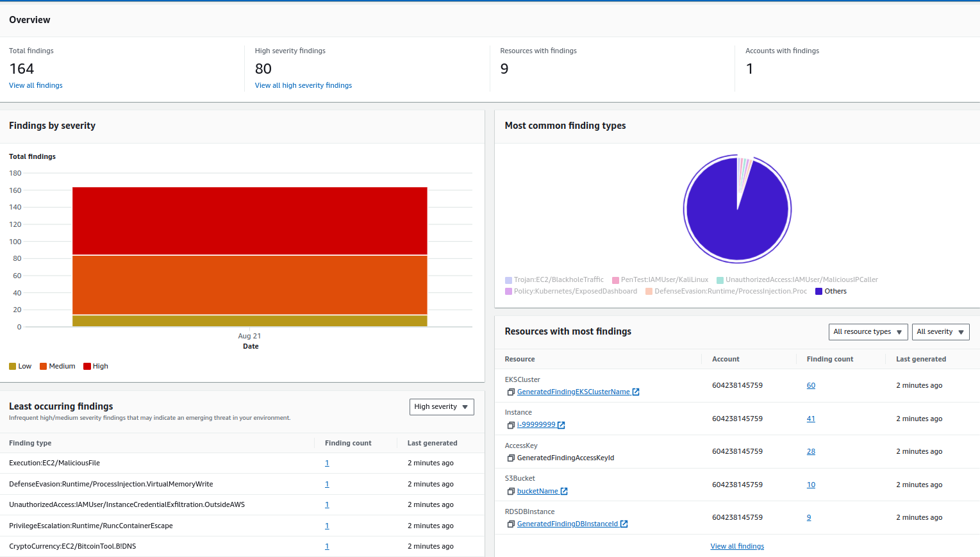Copy instance i-99999999 ID icon
Image resolution: width=980 pixels, height=557 pixels.
click(x=511, y=425)
